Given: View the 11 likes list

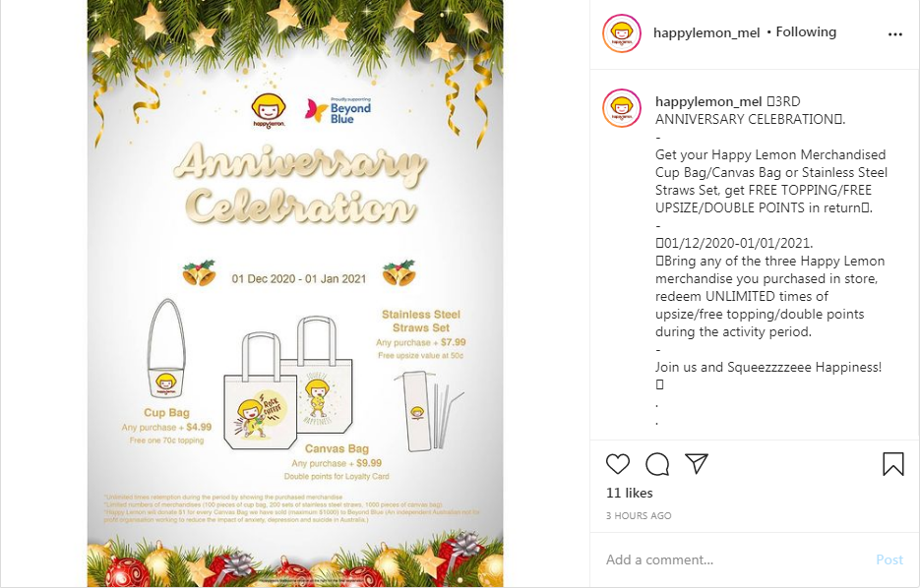Looking at the screenshot, I should click(629, 493).
